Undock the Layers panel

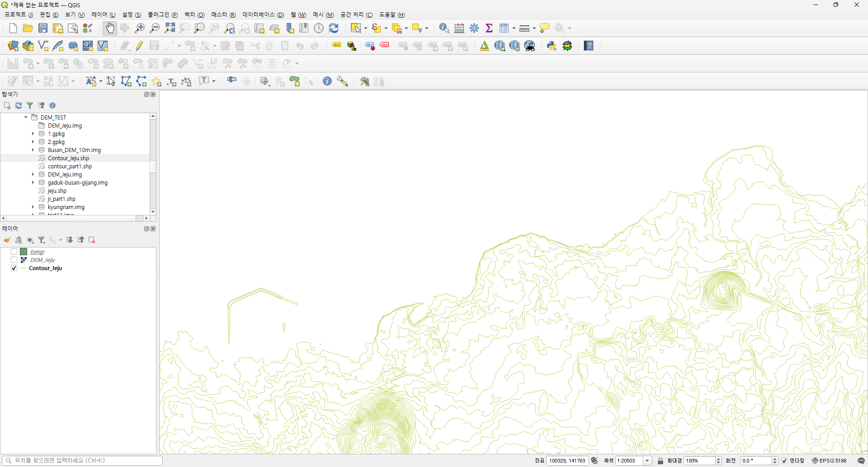click(x=146, y=229)
